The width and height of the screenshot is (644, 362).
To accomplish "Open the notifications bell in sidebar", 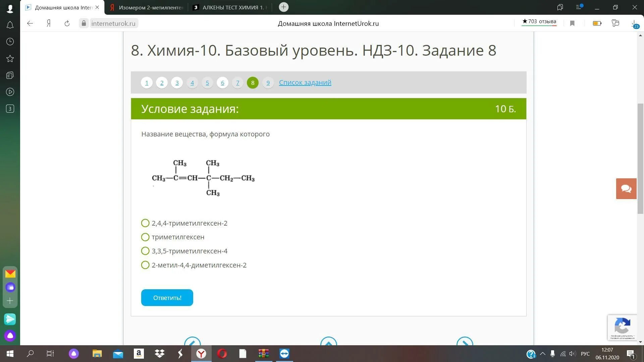I will click(10, 25).
